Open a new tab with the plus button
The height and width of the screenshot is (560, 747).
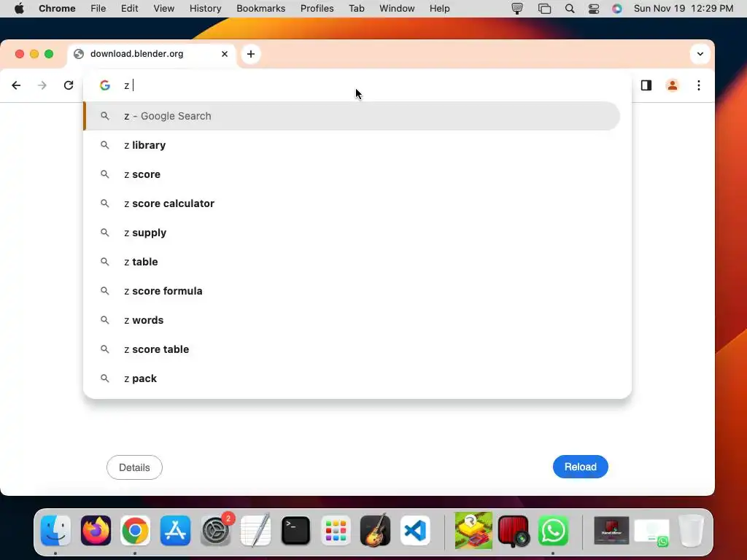click(251, 54)
